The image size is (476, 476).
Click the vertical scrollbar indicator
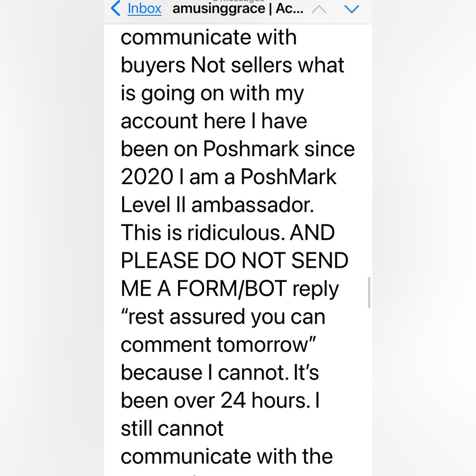(369, 292)
